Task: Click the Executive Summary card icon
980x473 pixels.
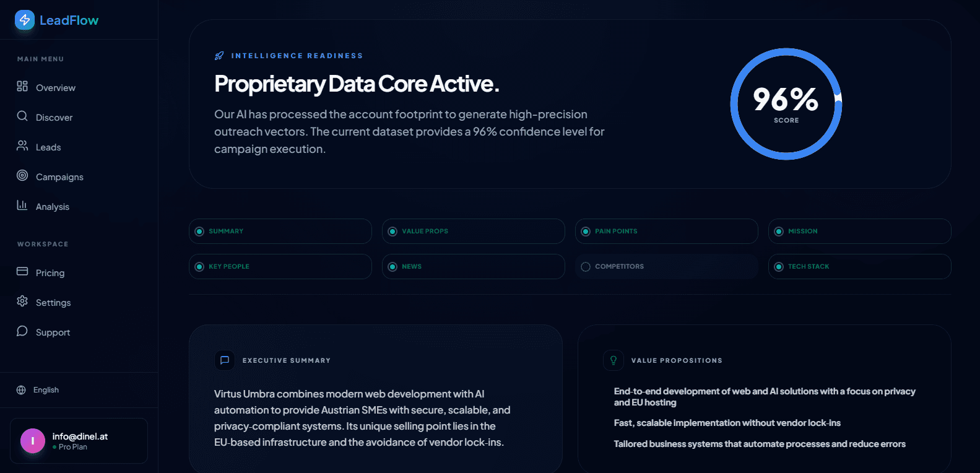Action: pyautogui.click(x=225, y=360)
